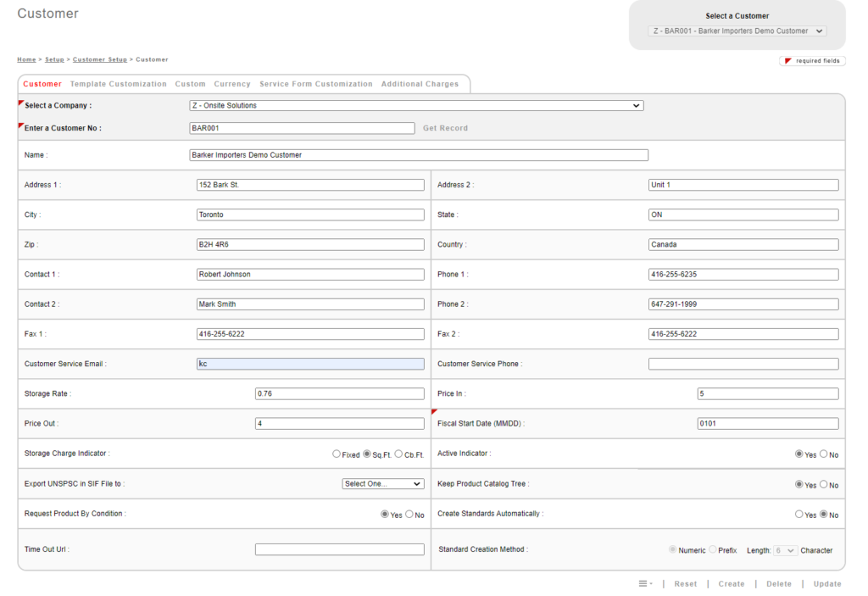This screenshot has width=868, height=596.
Task: Select Cb.Ft. storage charge indicator
Action: [x=398, y=454]
